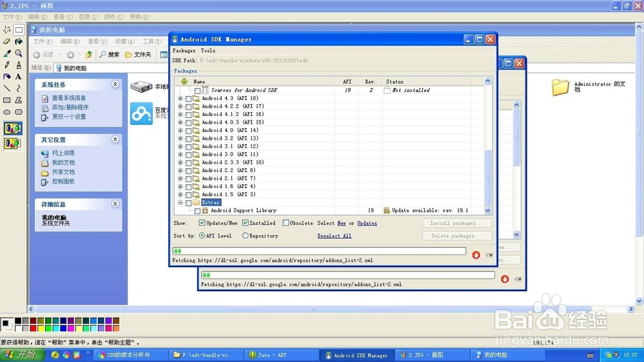
Task: Pick the black color swatch in palette
Action: (x=18, y=321)
